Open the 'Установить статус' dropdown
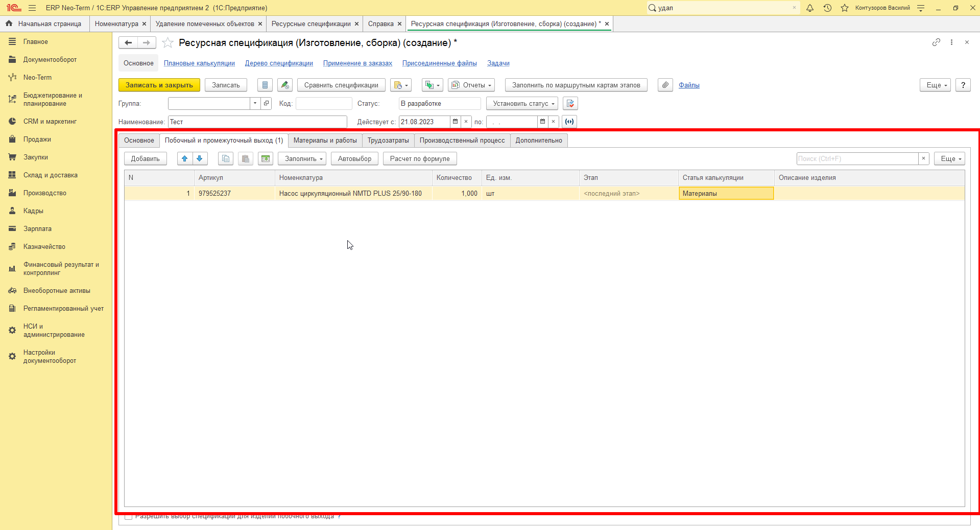 coord(522,103)
